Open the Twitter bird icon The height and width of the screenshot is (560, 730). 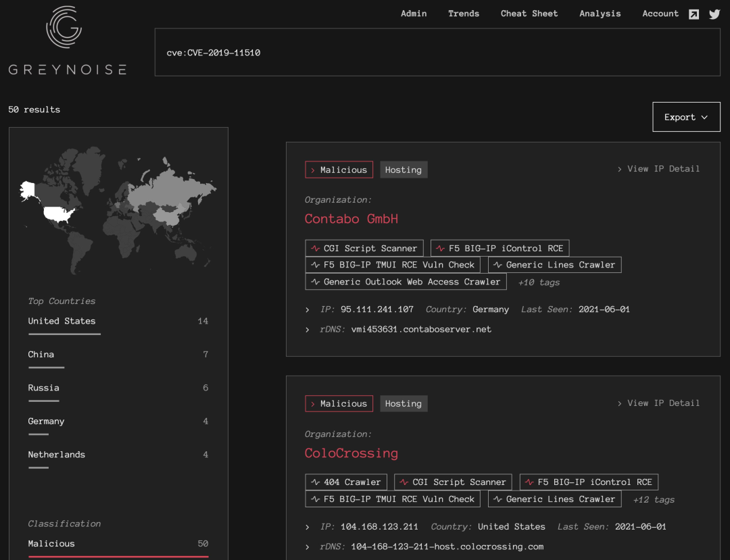[x=714, y=14]
